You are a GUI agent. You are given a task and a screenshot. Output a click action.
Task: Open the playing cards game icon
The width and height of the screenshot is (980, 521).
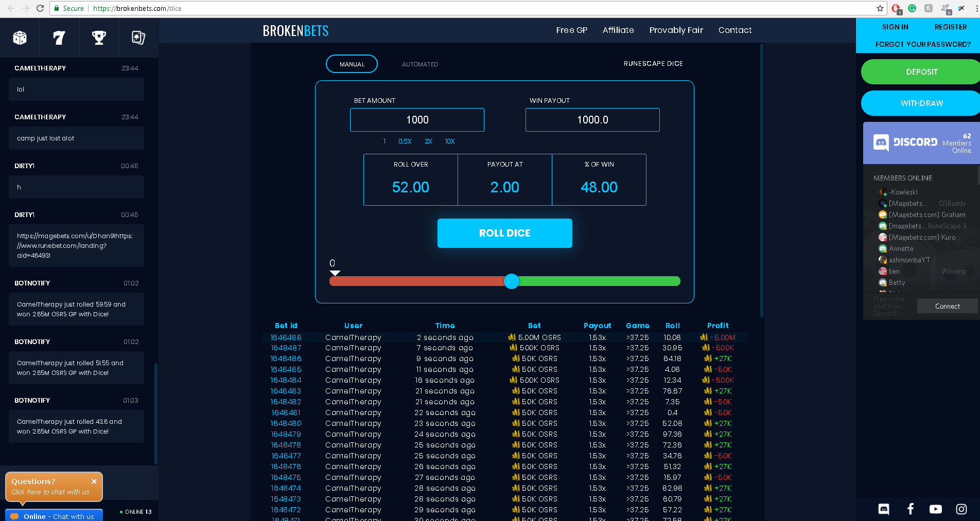[138, 38]
